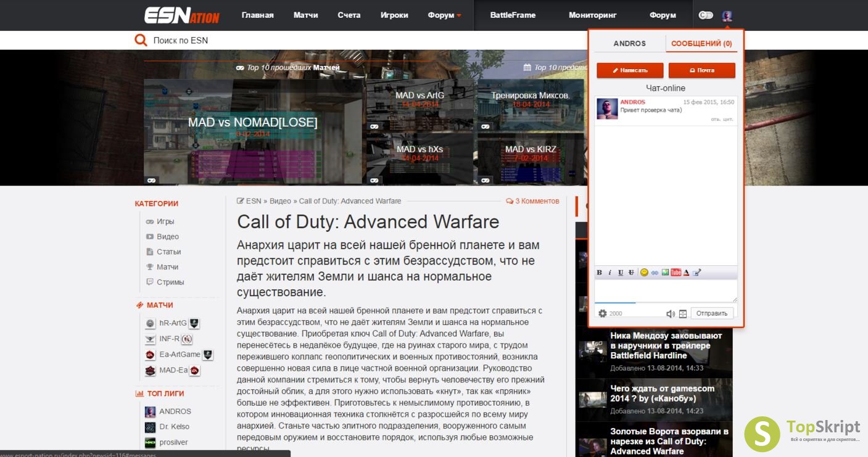Open Матчи in the navigation bar

pos(306,15)
